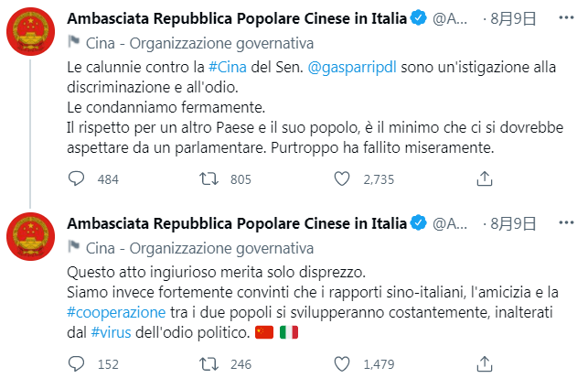
Task: Open first tweet's account name Ambasciata Repubblica Popolare
Action: 237,18
